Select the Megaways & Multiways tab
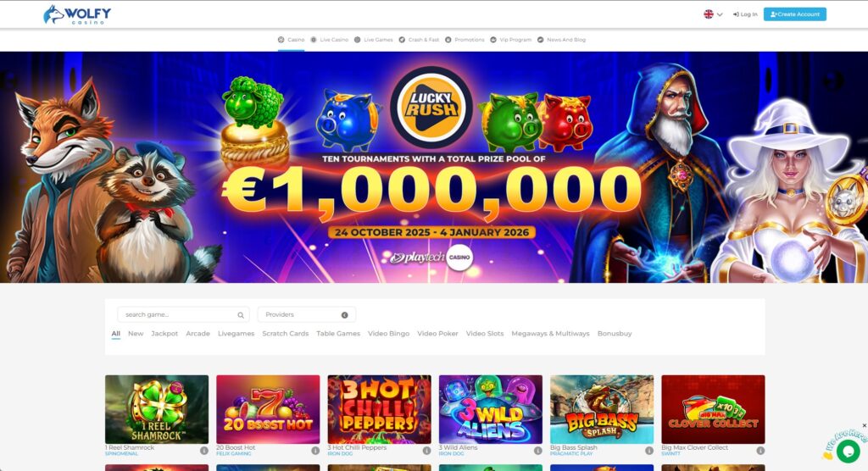The width and height of the screenshot is (868, 471). [x=550, y=334]
